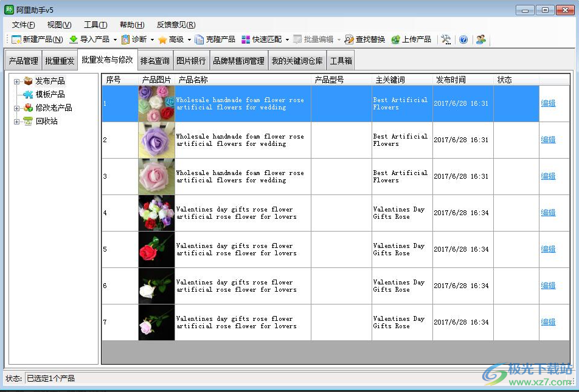Viewport: 579px width, 392px height.
Task: Expand the 发布产品 tree node
Action: click(x=17, y=81)
